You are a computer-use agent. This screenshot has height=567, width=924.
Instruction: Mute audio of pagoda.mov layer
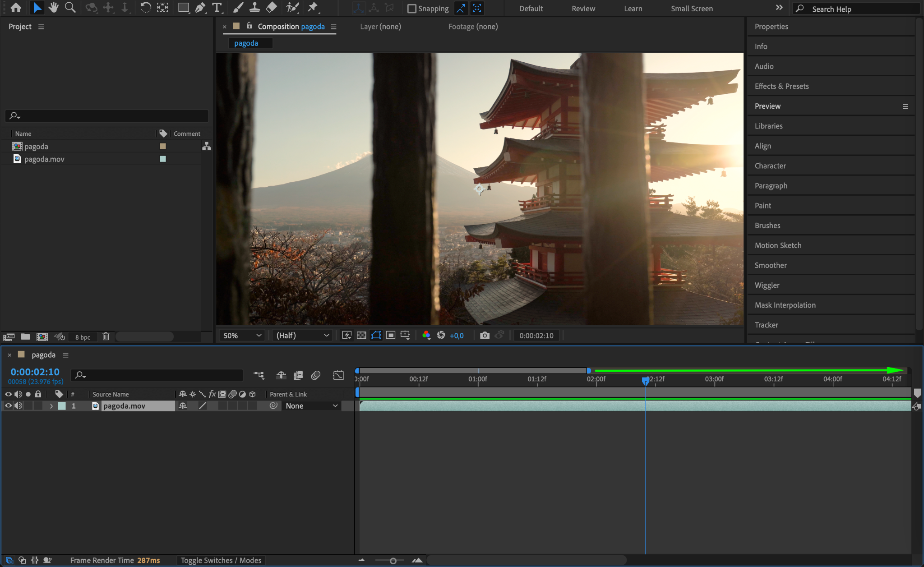[18, 406]
